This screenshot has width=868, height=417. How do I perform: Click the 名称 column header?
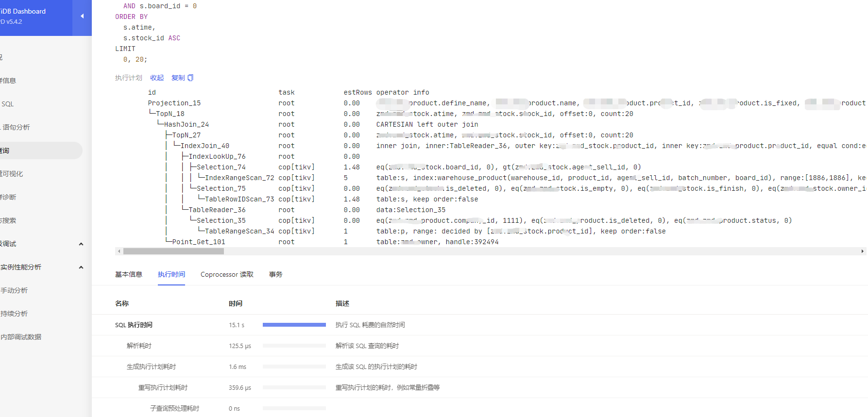pyautogui.click(x=122, y=303)
